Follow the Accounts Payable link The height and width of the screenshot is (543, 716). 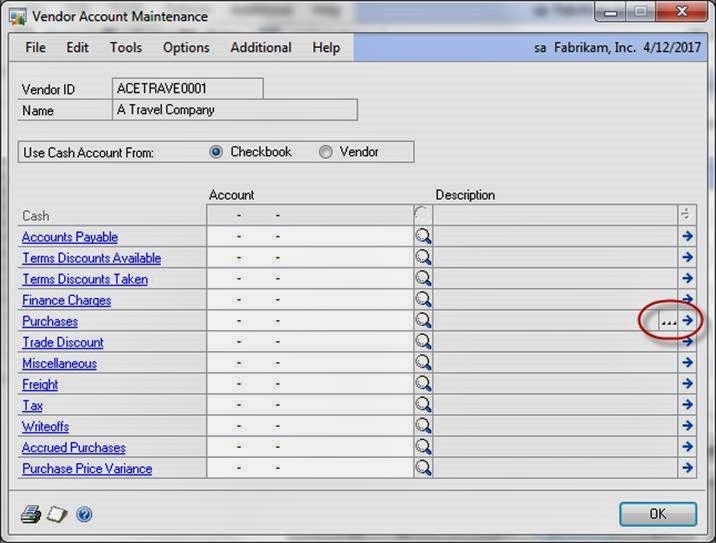(x=70, y=237)
